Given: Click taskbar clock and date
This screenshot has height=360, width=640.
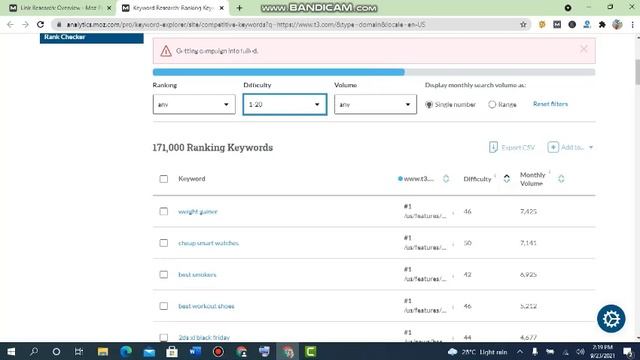Looking at the screenshot, I should click(602, 351).
